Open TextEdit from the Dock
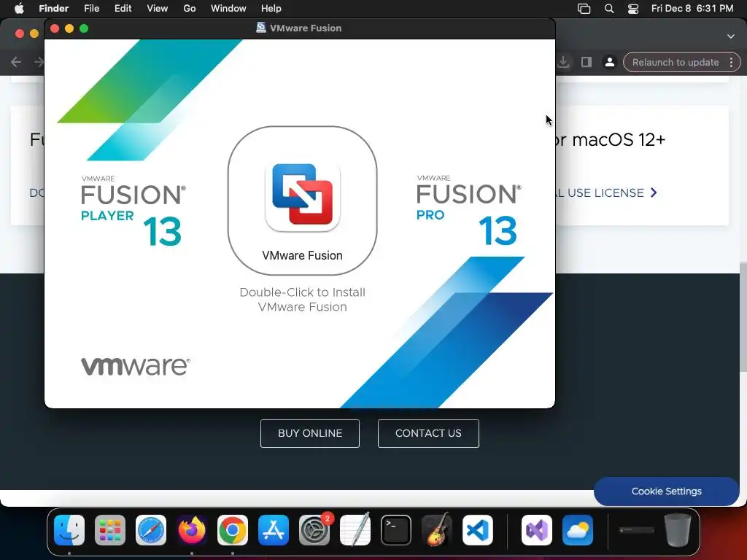 pos(355,530)
